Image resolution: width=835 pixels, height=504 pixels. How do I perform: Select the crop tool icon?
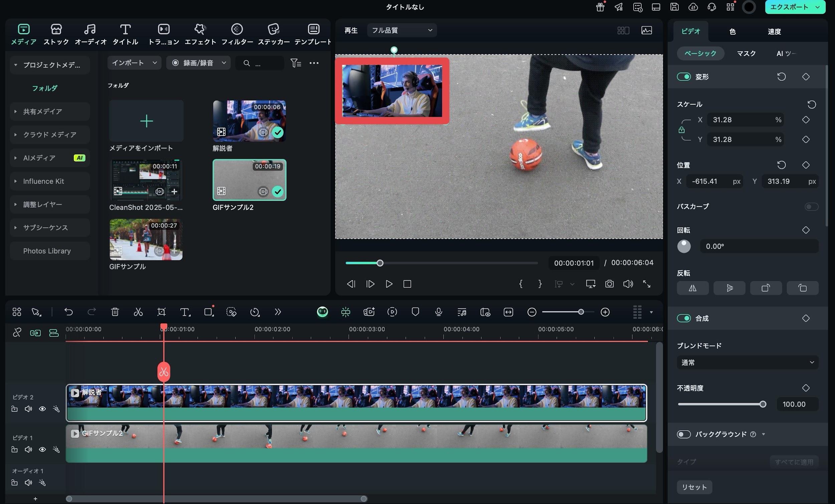[x=161, y=312]
